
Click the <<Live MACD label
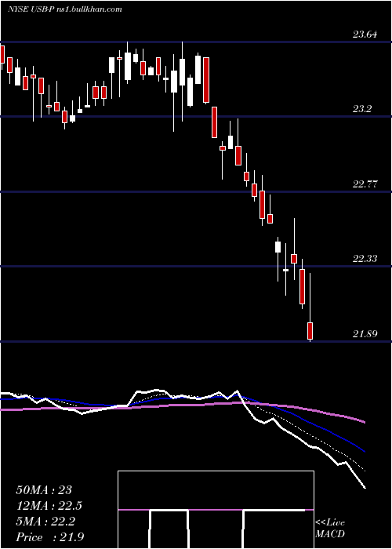pyautogui.click(x=330, y=529)
